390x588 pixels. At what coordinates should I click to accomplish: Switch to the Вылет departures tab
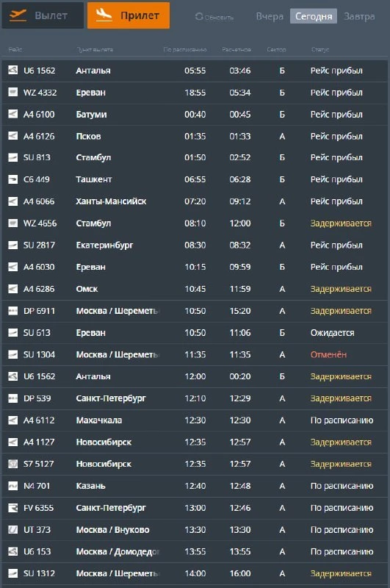point(43,15)
